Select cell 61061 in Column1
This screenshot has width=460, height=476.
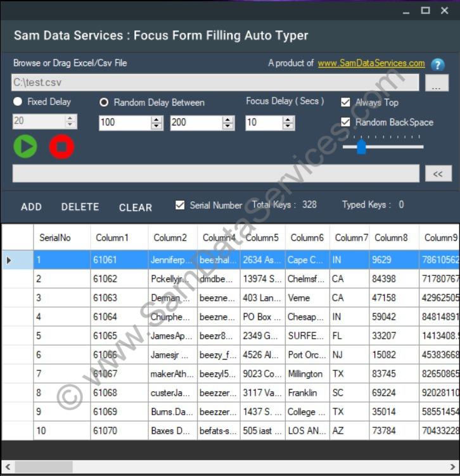click(119, 260)
